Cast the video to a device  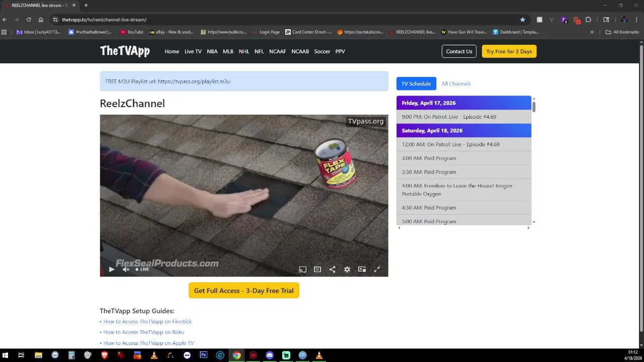pos(302,269)
